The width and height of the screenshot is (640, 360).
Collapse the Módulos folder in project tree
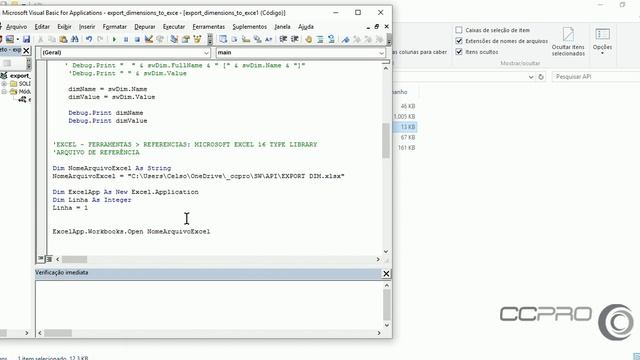[4, 91]
